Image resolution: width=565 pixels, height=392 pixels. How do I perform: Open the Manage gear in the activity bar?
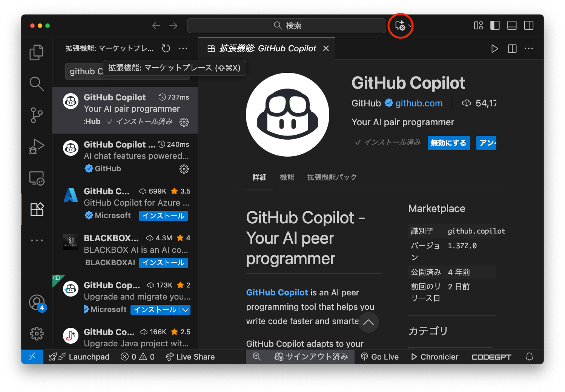coord(37,334)
